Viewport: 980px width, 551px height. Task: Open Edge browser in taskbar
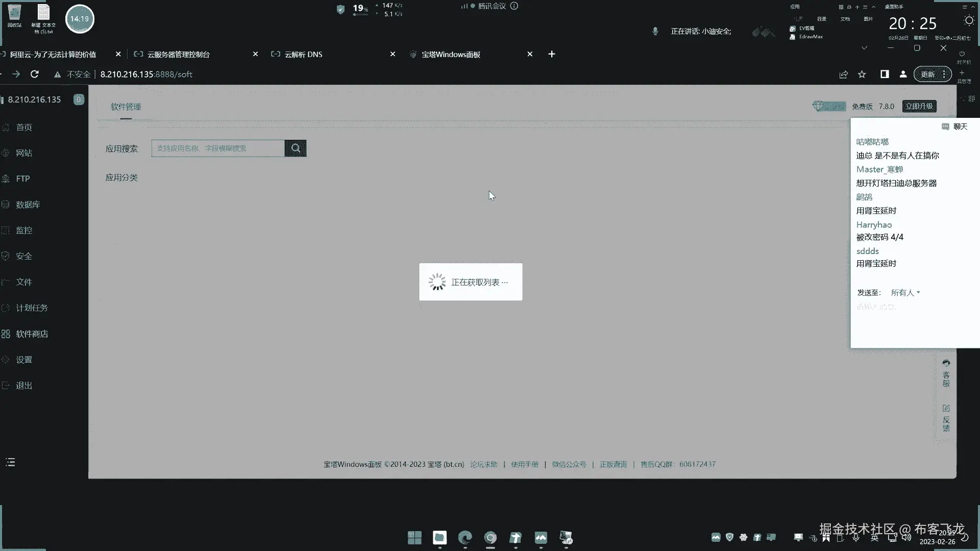coord(465,538)
